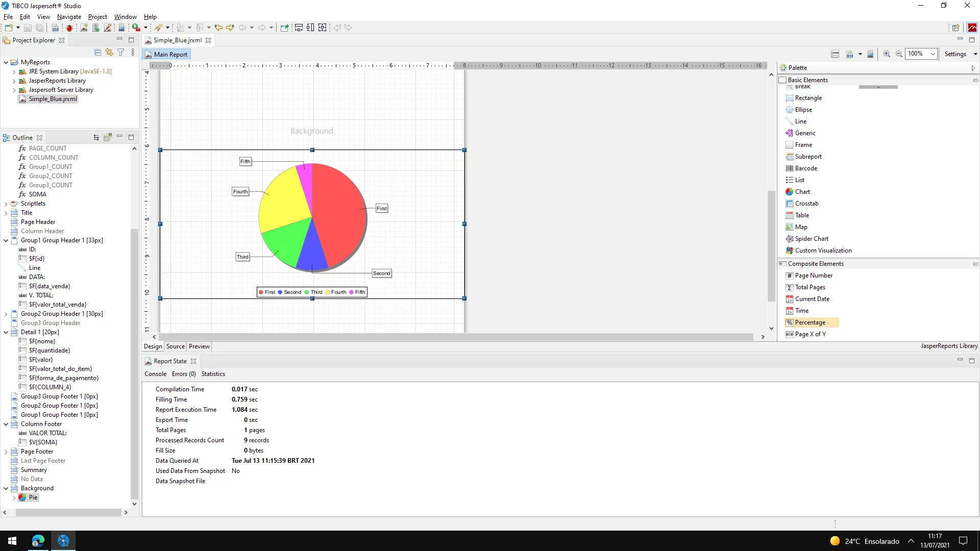
Task: Open the Project menu
Action: click(97, 17)
